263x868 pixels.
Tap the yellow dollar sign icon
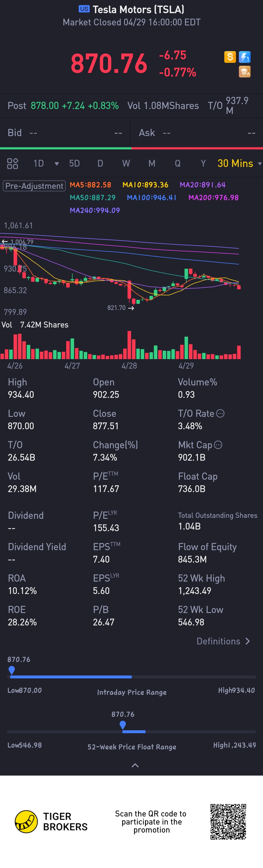pyautogui.click(x=230, y=57)
